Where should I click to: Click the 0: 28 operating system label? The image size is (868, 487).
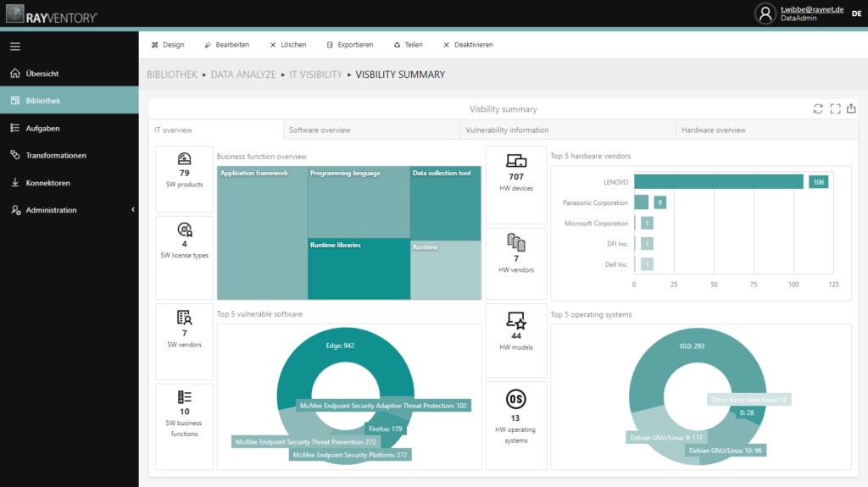pyautogui.click(x=747, y=412)
